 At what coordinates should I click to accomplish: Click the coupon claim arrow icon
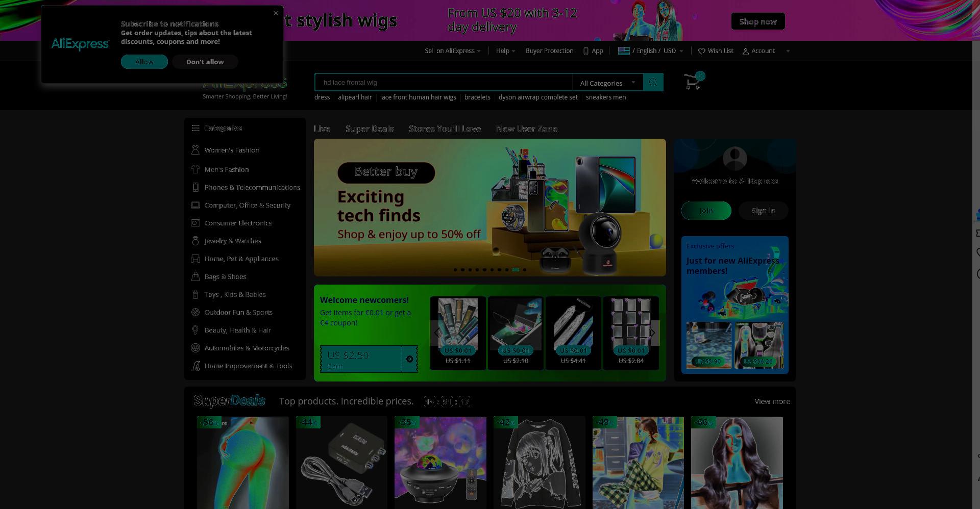point(409,359)
